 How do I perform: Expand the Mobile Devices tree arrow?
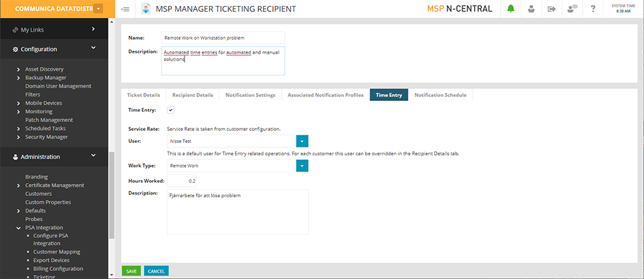point(19,103)
